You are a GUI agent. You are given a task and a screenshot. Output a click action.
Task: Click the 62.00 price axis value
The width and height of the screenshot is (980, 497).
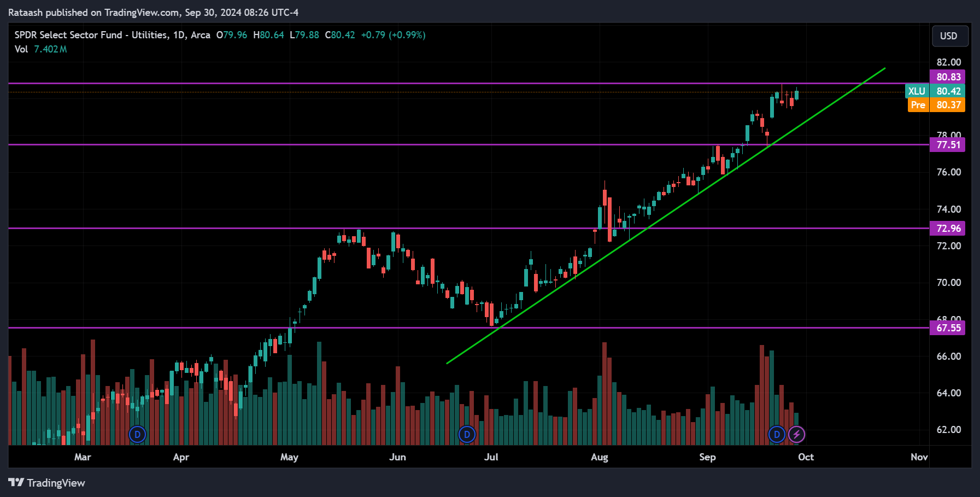pyautogui.click(x=949, y=430)
